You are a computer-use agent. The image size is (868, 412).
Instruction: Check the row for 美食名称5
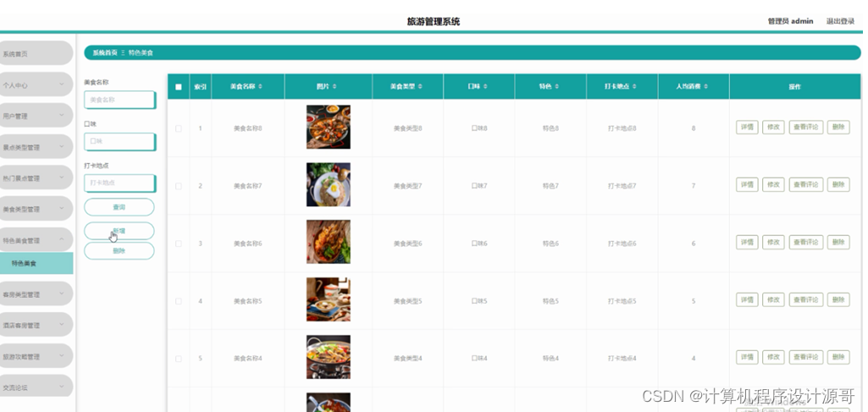pos(178,301)
